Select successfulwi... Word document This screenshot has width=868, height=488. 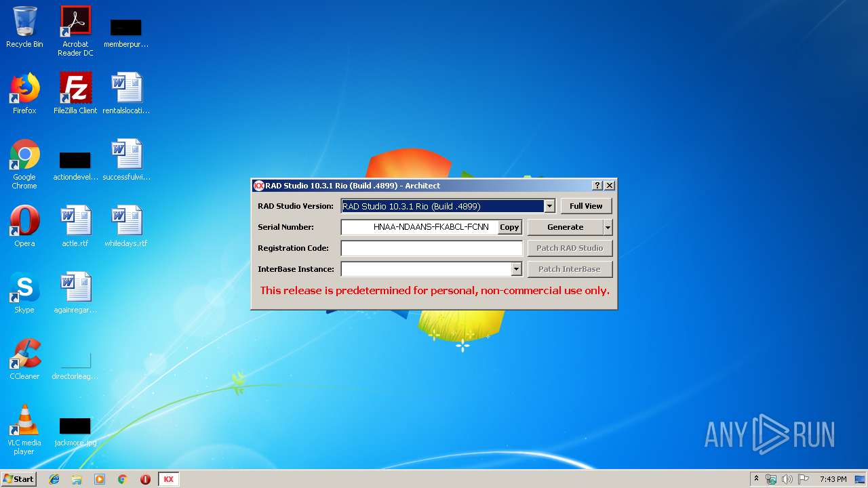click(126, 160)
